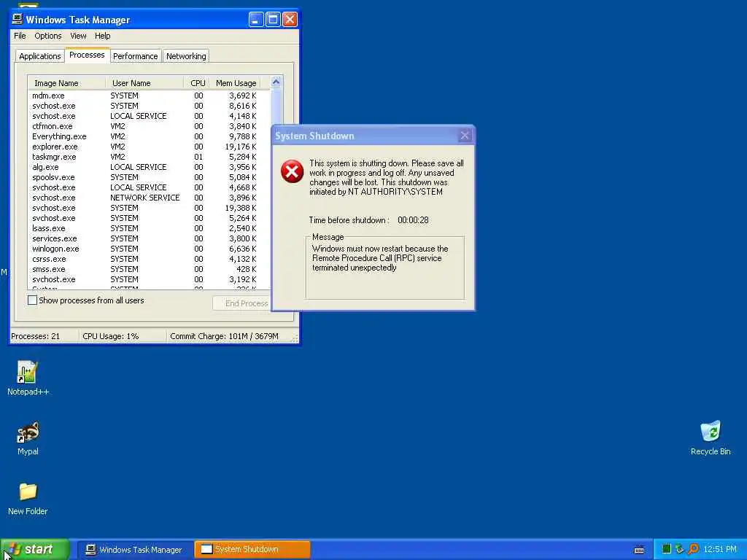Select the smss.exe process
The image size is (747, 560).
click(149, 269)
